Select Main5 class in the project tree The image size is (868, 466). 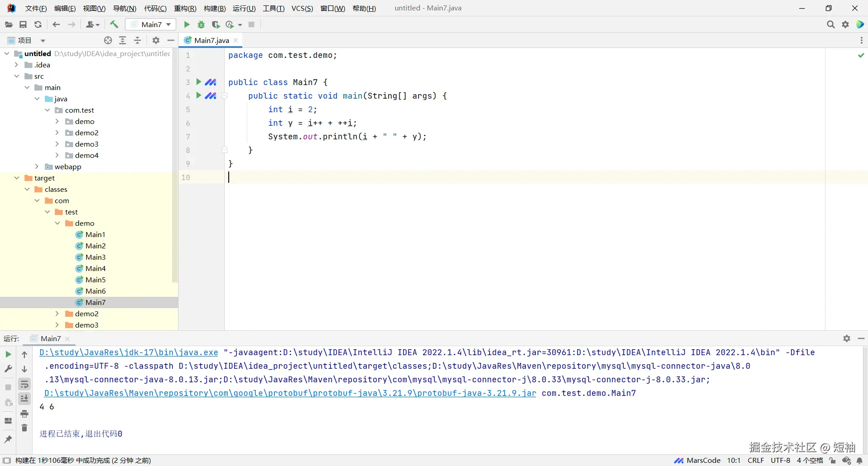[x=95, y=280]
